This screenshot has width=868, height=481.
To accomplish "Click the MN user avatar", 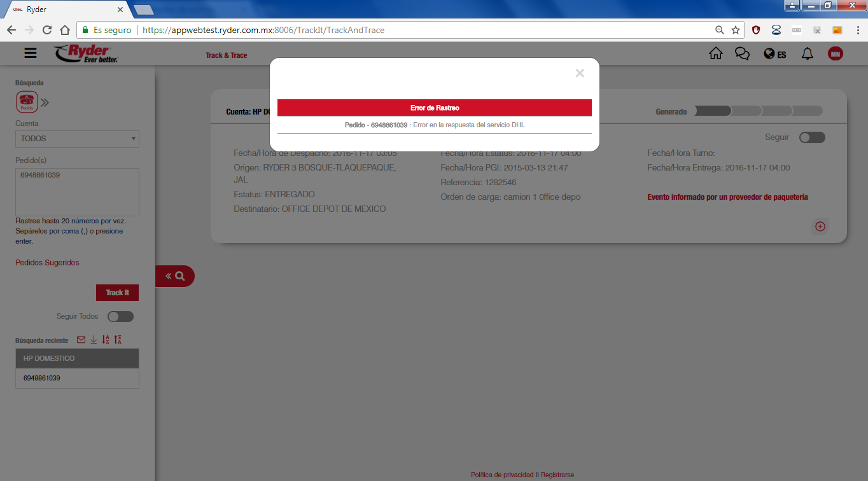I will (x=835, y=54).
